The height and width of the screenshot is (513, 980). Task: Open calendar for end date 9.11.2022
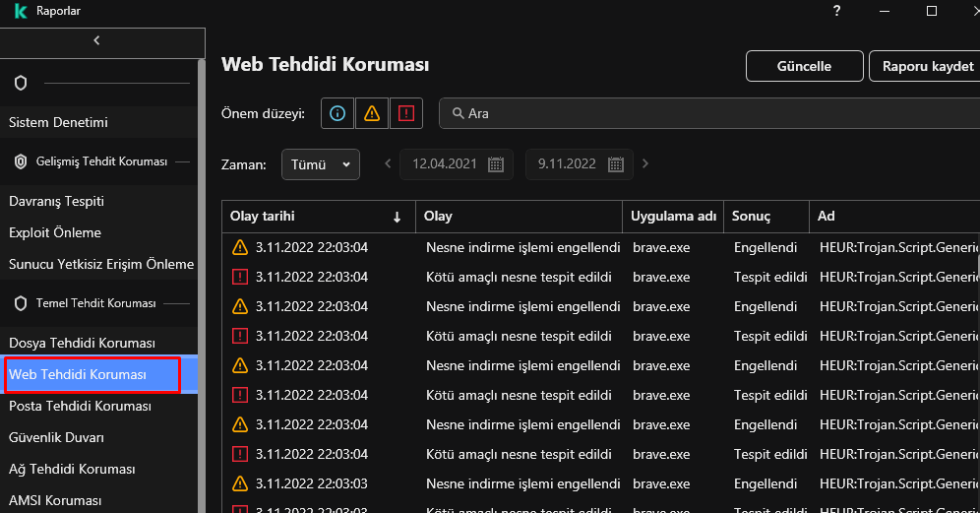click(x=616, y=164)
